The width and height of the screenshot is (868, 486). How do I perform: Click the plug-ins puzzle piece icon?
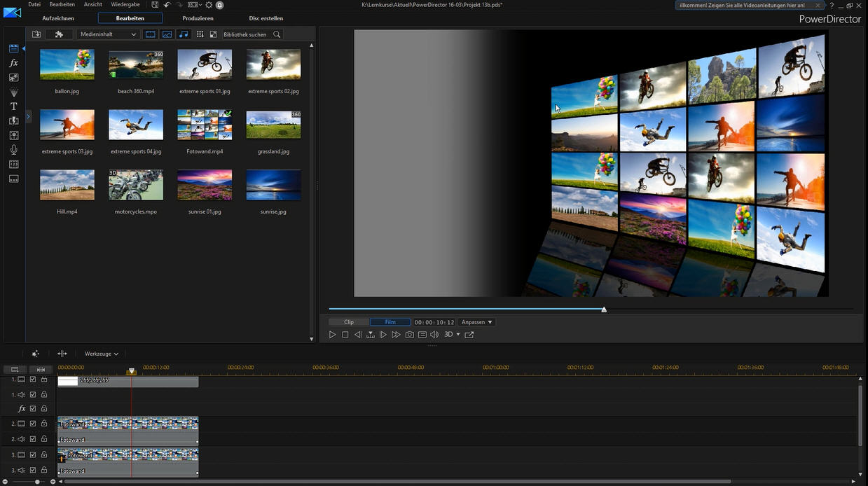pos(59,34)
